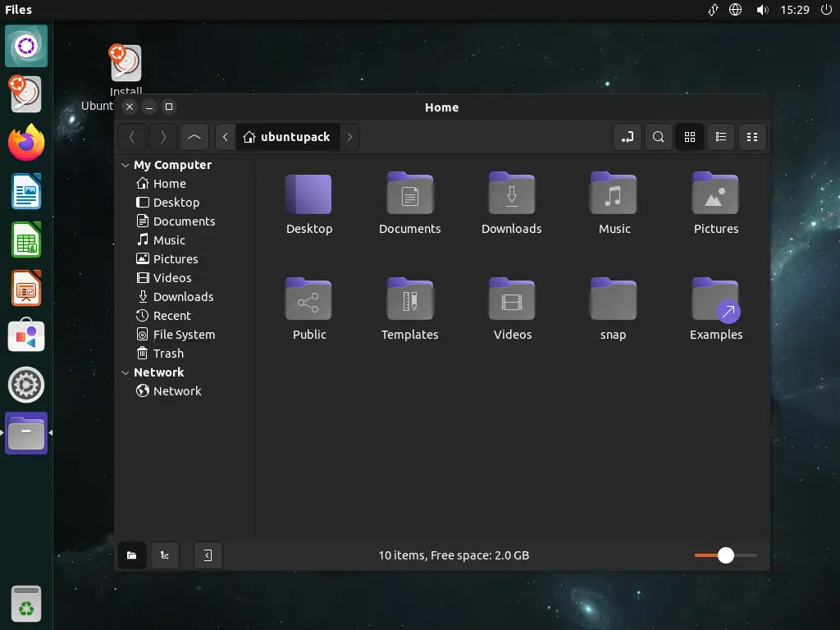840x630 pixels.
Task: Show places in sidebar
Action: (131, 555)
